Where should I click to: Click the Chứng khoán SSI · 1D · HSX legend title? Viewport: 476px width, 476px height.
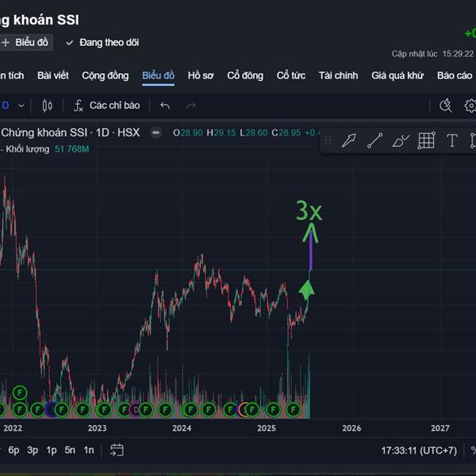coord(70,132)
